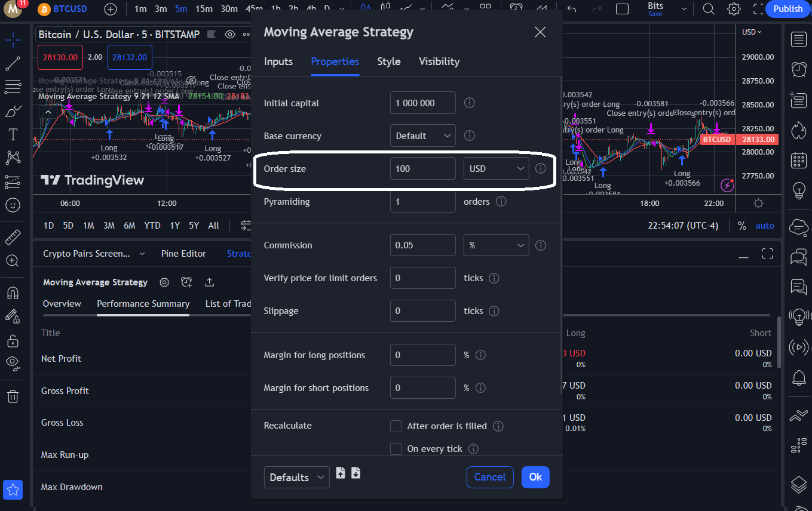Enable Recalculate on every tick
Viewport: 812px width, 511px height.
click(x=396, y=448)
